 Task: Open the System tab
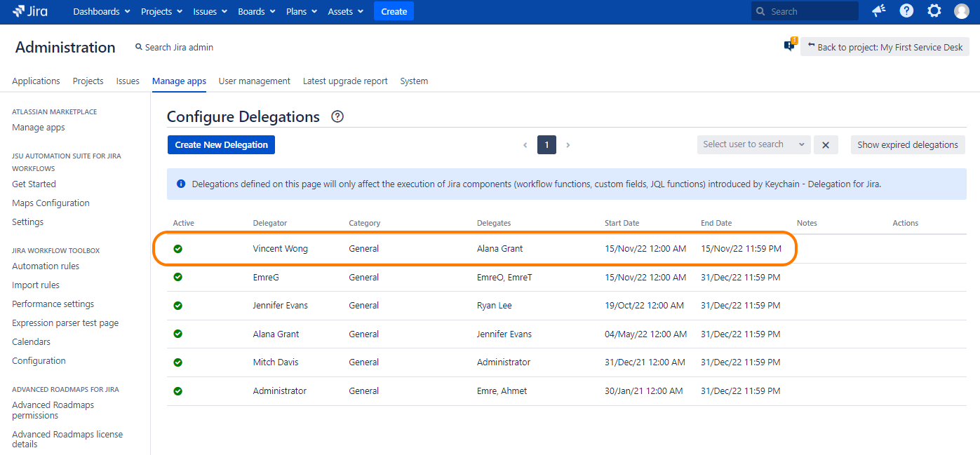pyautogui.click(x=414, y=81)
